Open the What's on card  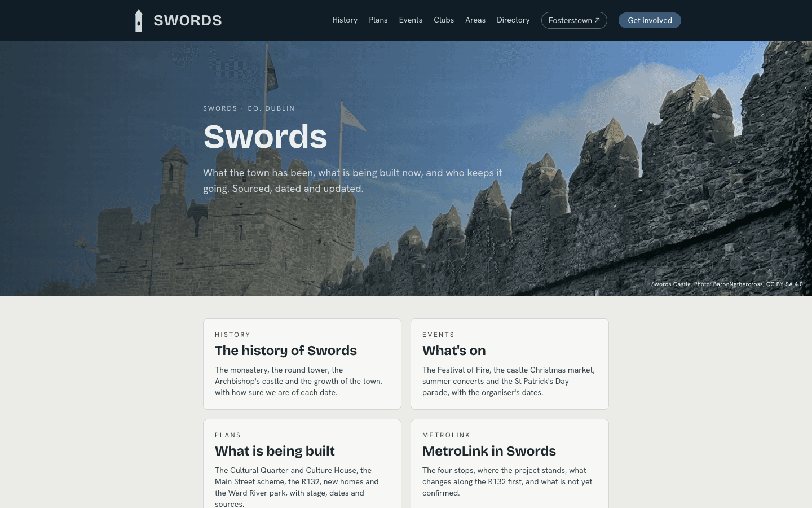[510, 364]
